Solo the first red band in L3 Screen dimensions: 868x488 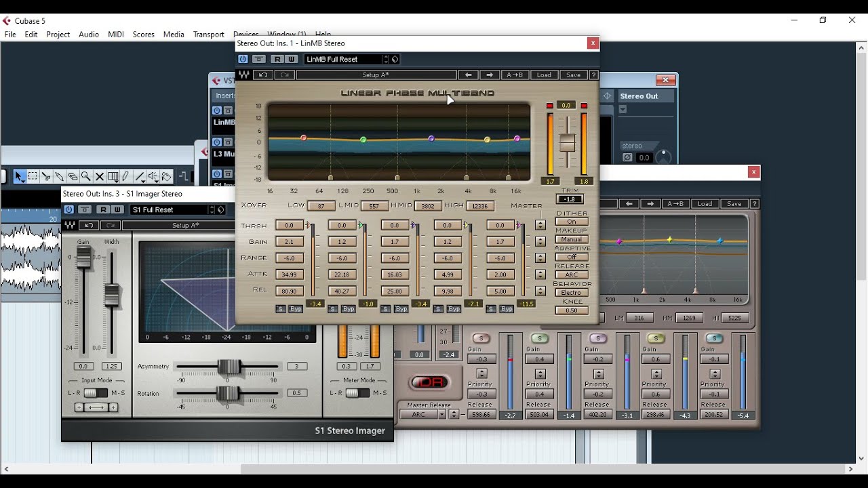(x=481, y=338)
